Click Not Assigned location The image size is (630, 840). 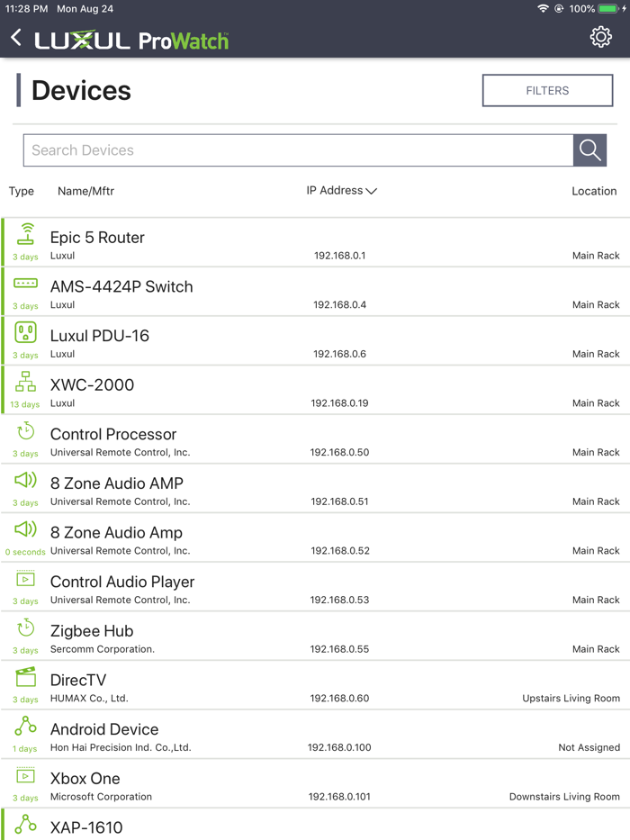pyautogui.click(x=589, y=748)
